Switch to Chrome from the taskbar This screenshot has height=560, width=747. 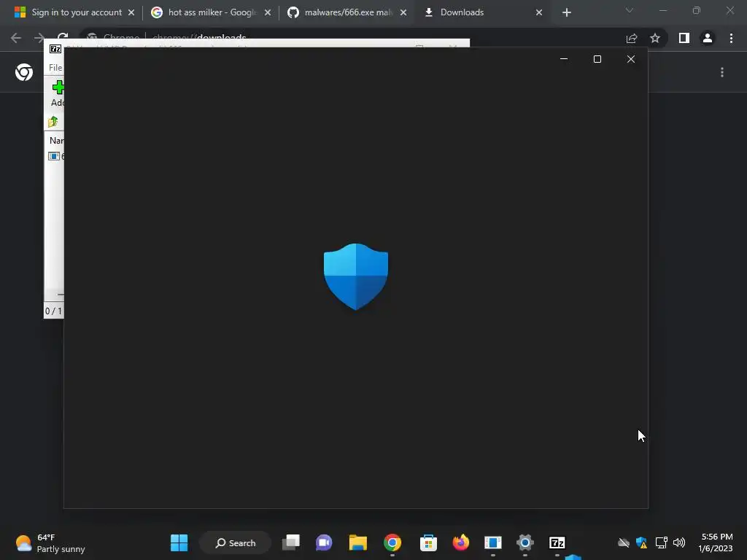coord(392,542)
